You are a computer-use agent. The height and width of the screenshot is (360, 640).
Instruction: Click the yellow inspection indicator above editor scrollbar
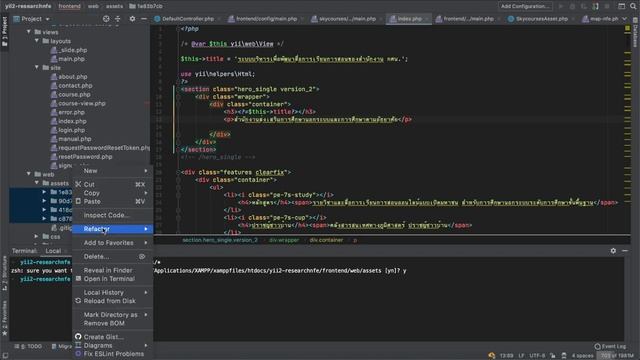pos(627,28)
